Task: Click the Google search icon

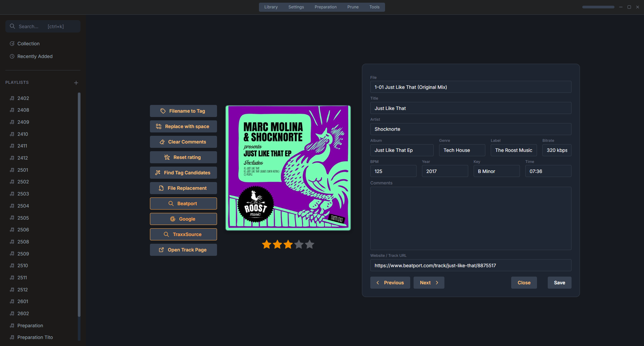Action: [173, 219]
